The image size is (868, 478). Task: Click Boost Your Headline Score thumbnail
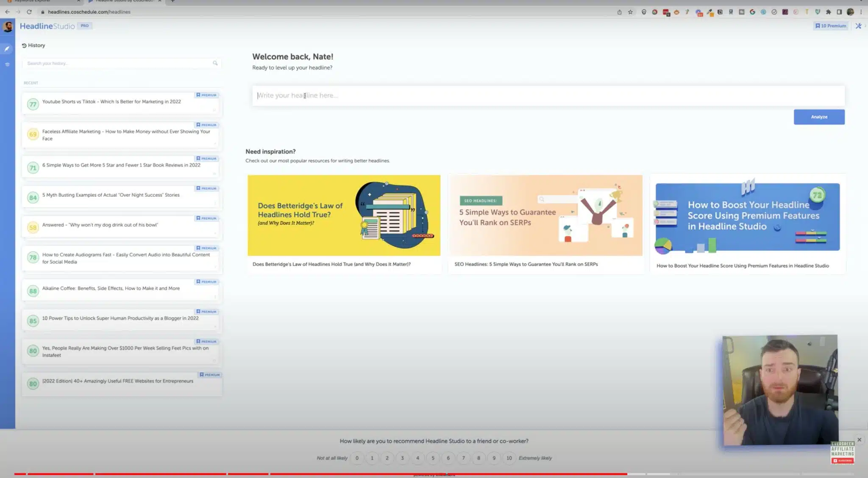pyautogui.click(x=748, y=217)
